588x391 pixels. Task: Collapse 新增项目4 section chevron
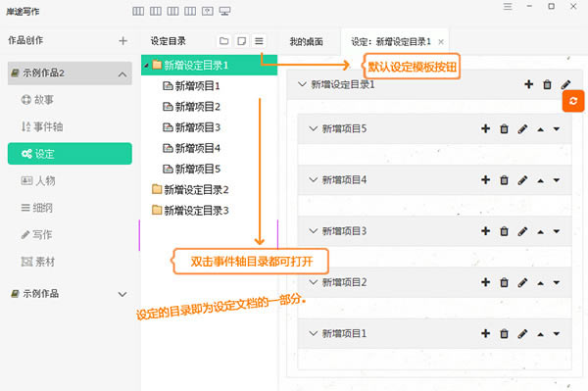coord(314,180)
